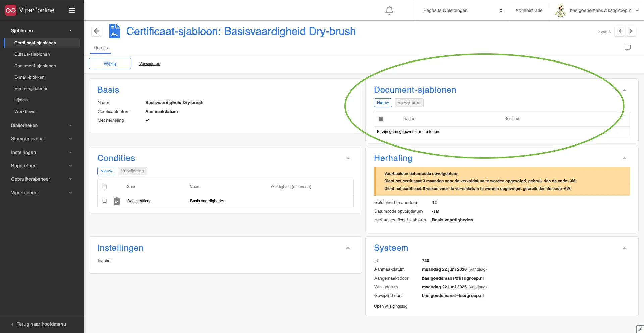This screenshot has height=333, width=644.
Task: Open Cursus-sjablonen in sidebar
Action: [x=32, y=54]
